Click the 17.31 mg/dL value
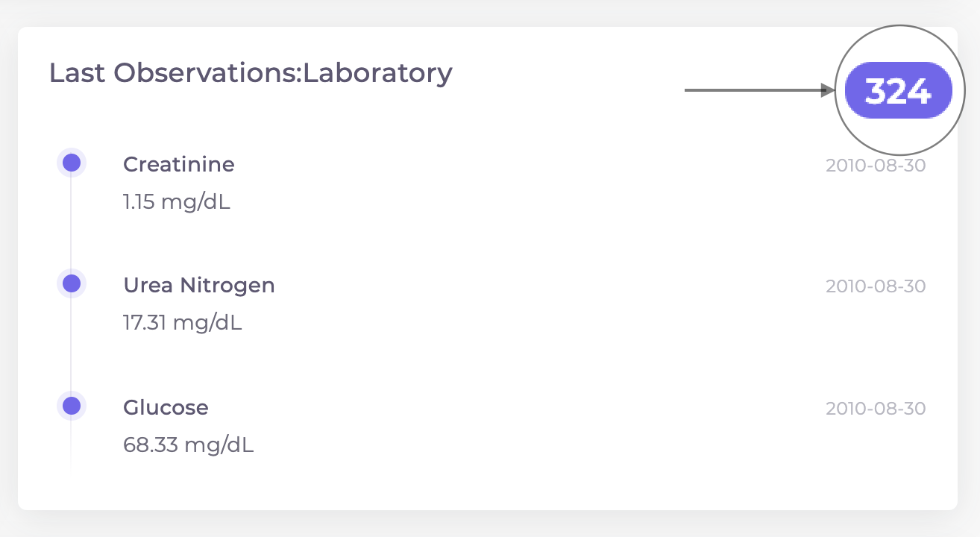The image size is (980, 537). pyautogui.click(x=183, y=324)
